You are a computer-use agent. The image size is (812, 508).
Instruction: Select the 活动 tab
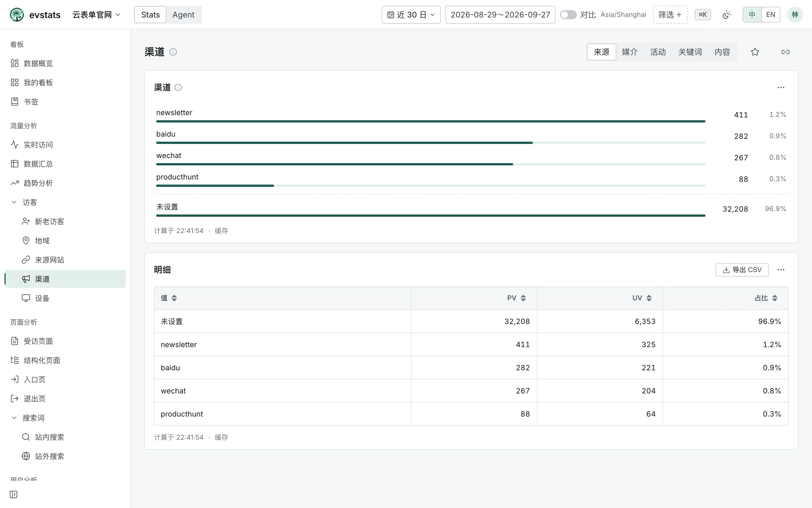[x=658, y=52]
